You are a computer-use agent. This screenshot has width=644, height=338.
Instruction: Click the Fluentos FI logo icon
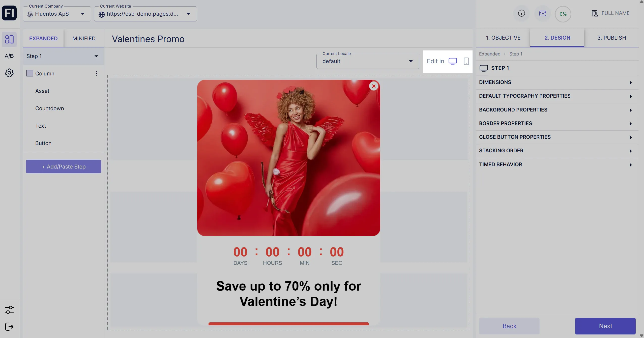(9, 13)
